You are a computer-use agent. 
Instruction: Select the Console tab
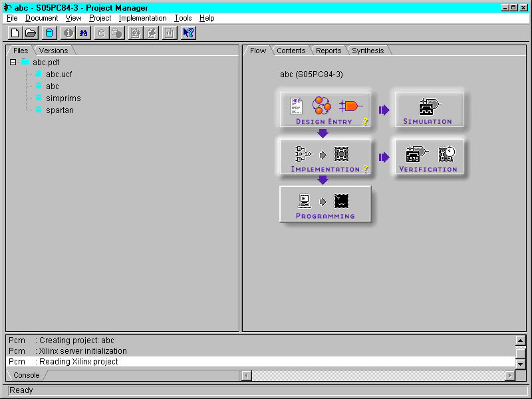27,375
